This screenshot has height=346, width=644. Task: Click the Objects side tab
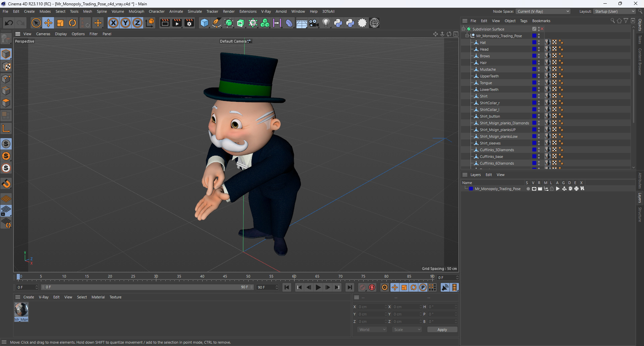tap(640, 25)
